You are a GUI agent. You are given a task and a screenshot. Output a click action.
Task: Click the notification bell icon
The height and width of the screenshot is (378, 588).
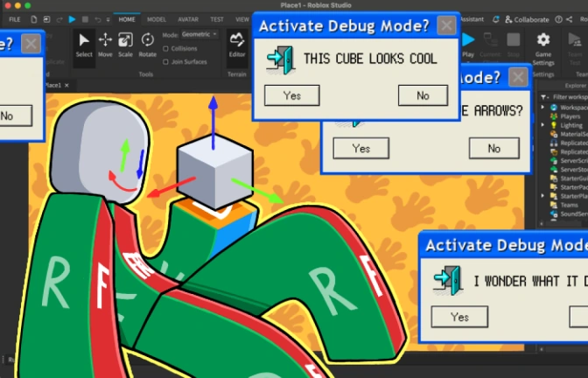(496, 19)
